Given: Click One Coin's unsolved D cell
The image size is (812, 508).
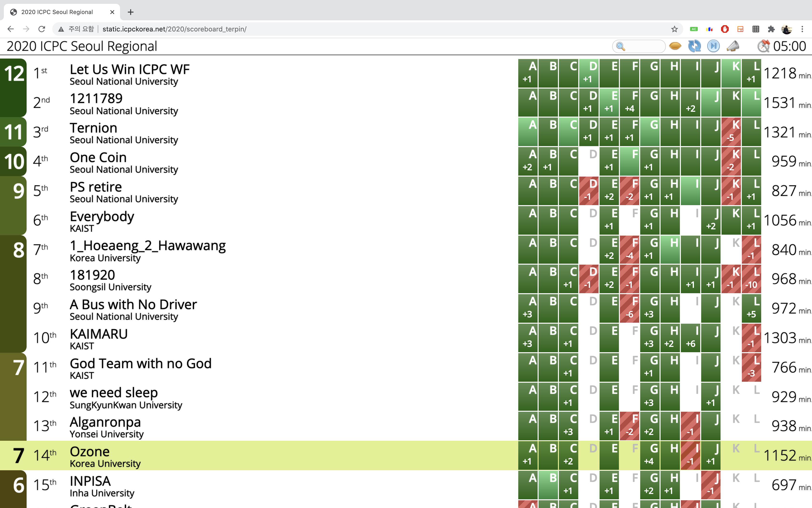Looking at the screenshot, I should click(589, 161).
